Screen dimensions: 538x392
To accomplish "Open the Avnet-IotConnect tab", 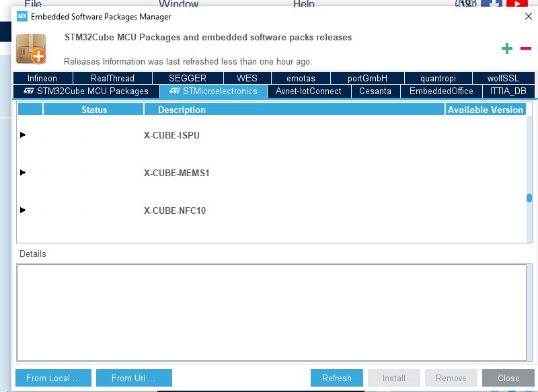I will coord(309,91).
